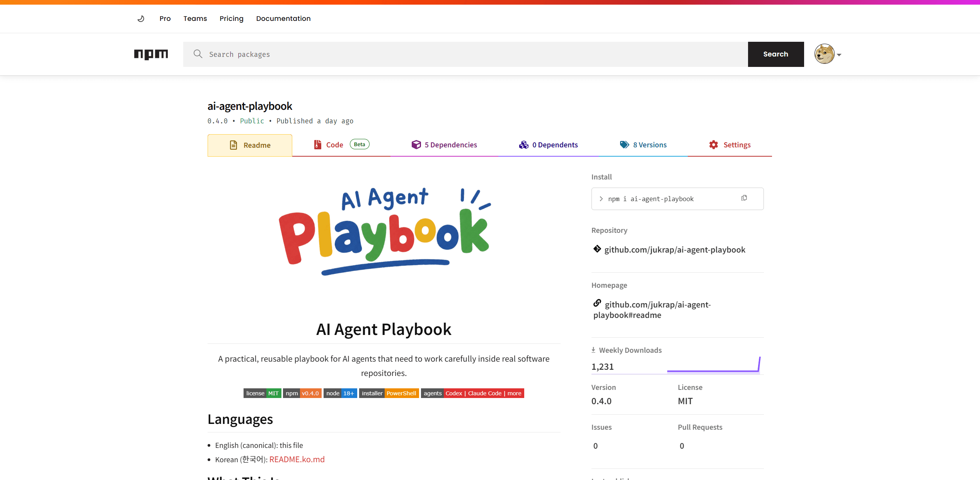Viewport: 980px width, 480px height.
Task: Copy the npm install command
Action: (x=744, y=198)
